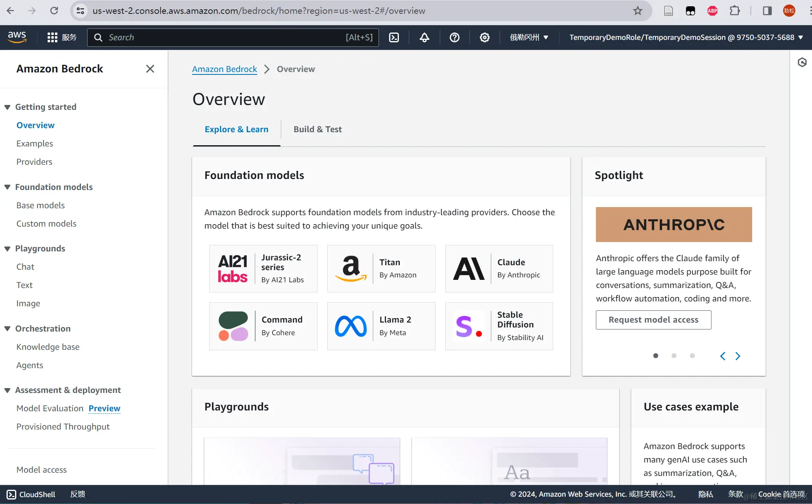Open the AI21 Labs Jurassic-2 card
Screen dimensions: 812x504
click(263, 268)
